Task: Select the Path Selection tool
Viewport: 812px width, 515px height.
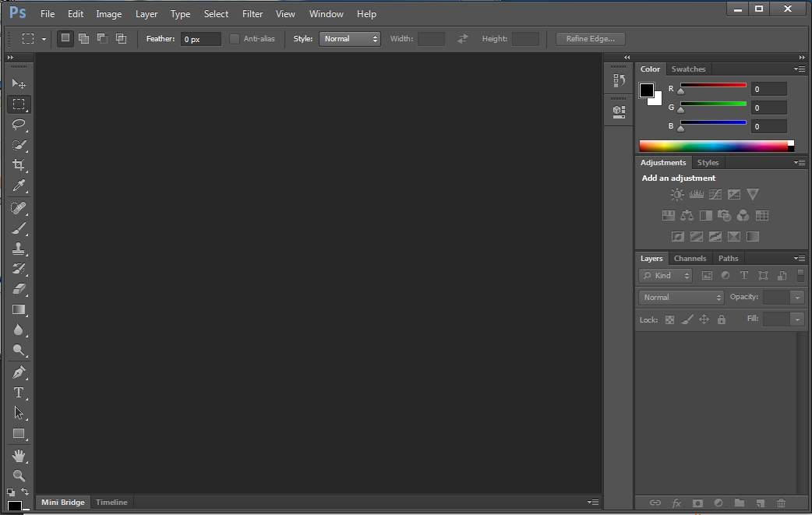Action: click(19, 413)
